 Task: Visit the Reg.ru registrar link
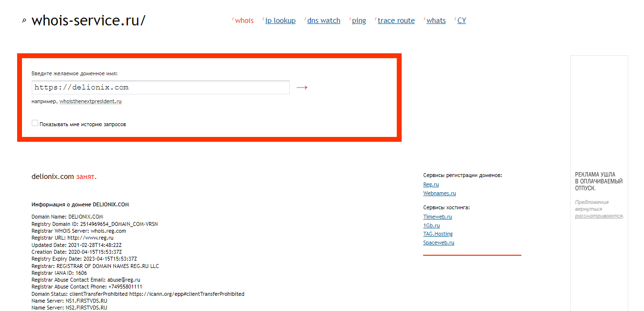[431, 184]
